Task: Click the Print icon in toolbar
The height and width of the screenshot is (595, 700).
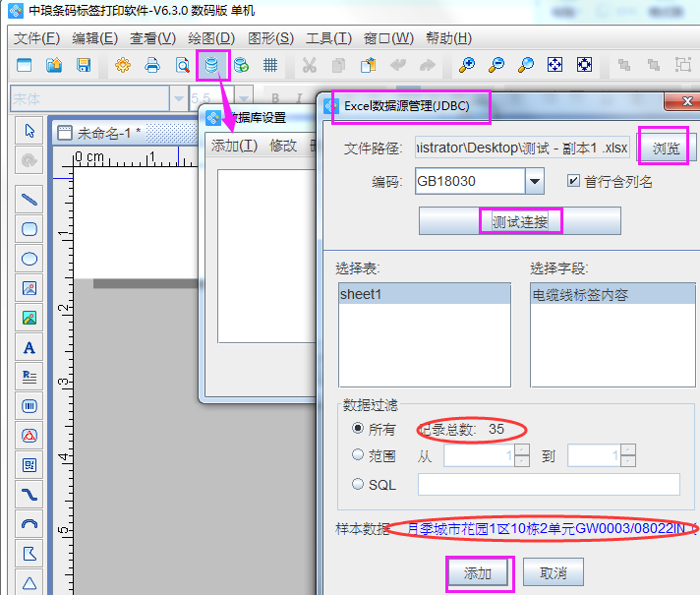Action: click(x=152, y=65)
